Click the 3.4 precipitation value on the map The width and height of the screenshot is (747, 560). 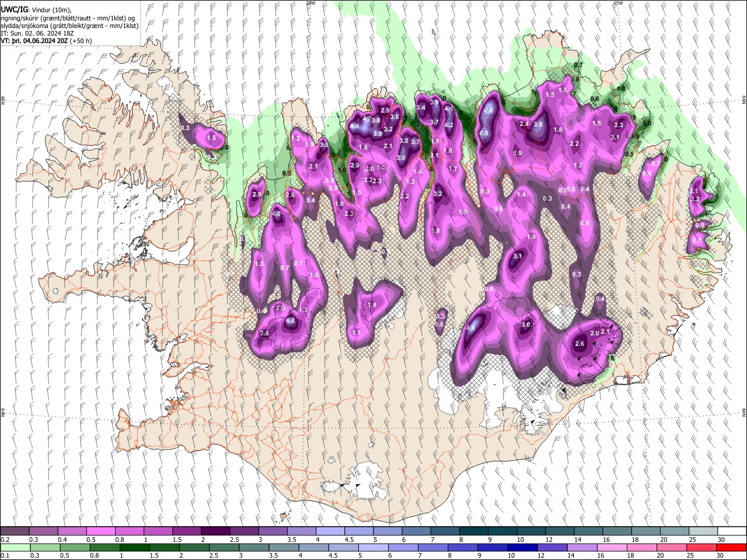pos(420,108)
